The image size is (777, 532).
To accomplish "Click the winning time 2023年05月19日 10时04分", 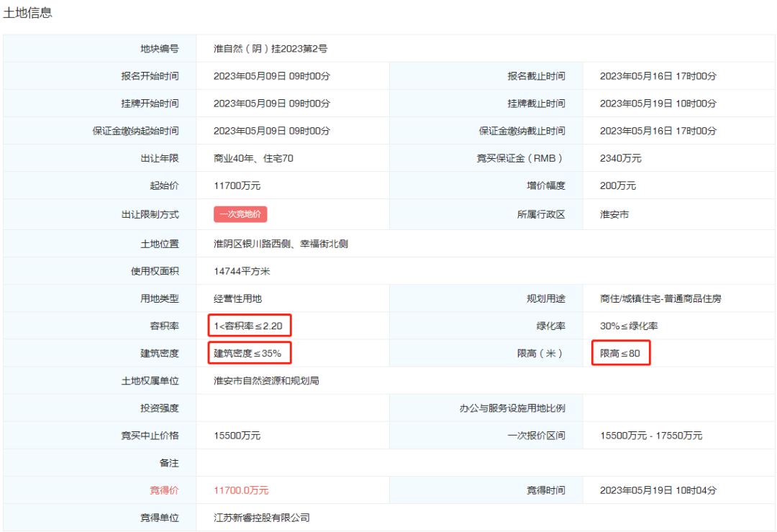I will [658, 490].
